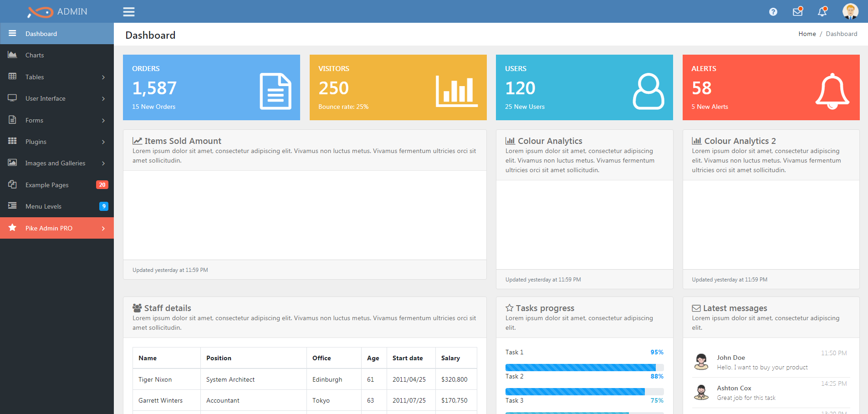Click the Task 2 progress bar
The height and width of the screenshot is (414, 868).
[x=584, y=392]
